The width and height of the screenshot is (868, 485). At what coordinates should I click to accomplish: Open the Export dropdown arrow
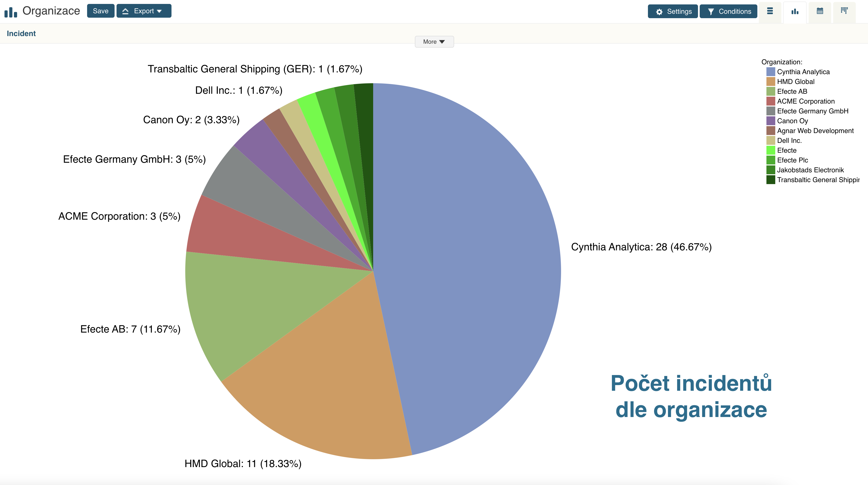click(x=159, y=12)
